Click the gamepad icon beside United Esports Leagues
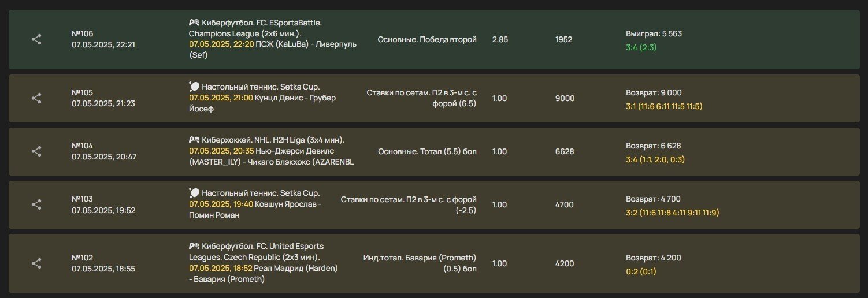The height and width of the screenshot is (298, 868). coord(194,246)
